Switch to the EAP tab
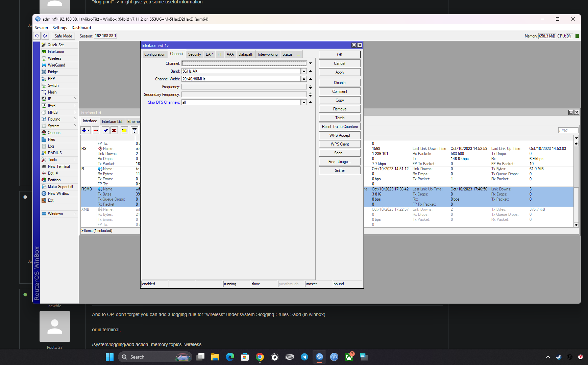 coord(209,54)
